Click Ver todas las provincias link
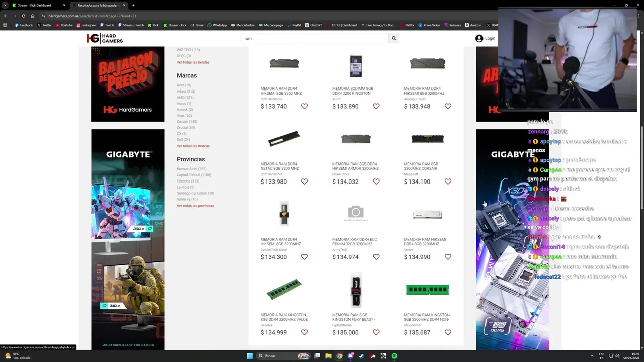Screen dimensions: 644x362 195,206
